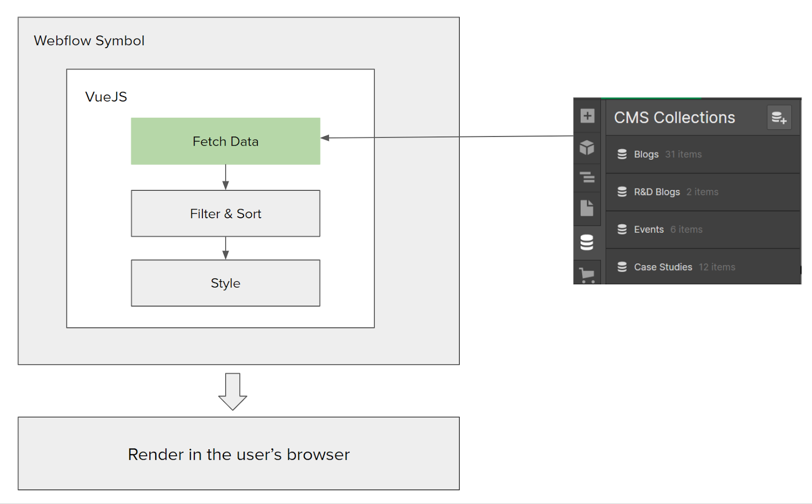Click the database icon beside R&D Blogs
The height and width of the screenshot is (504, 812).
(x=622, y=192)
